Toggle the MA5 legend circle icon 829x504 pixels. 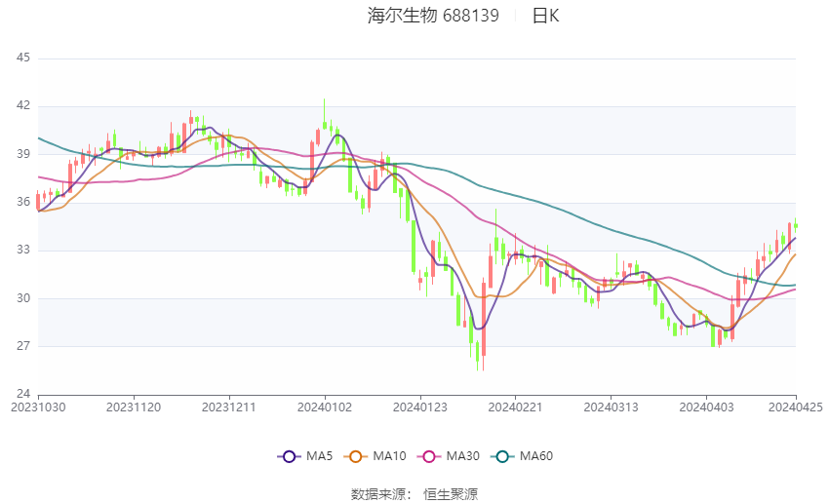[289, 456]
